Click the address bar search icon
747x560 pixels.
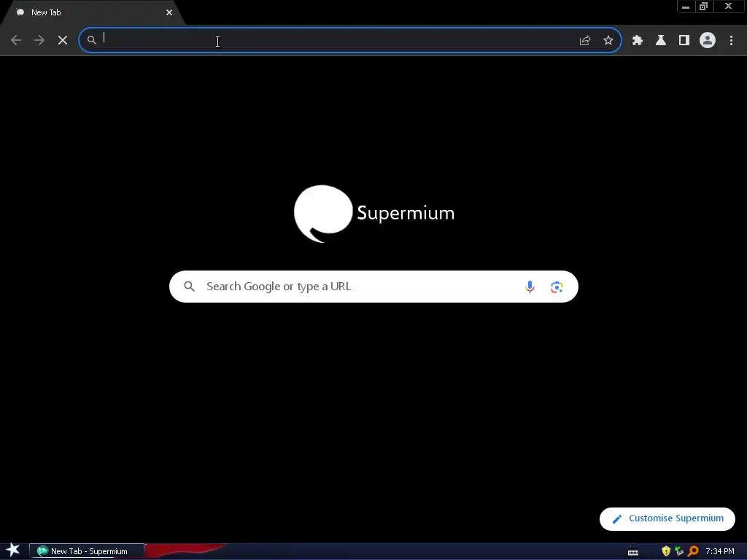91,41
